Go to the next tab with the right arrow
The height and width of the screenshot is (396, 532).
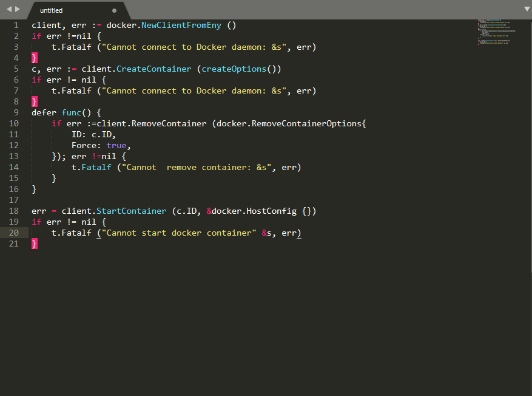[x=18, y=9]
